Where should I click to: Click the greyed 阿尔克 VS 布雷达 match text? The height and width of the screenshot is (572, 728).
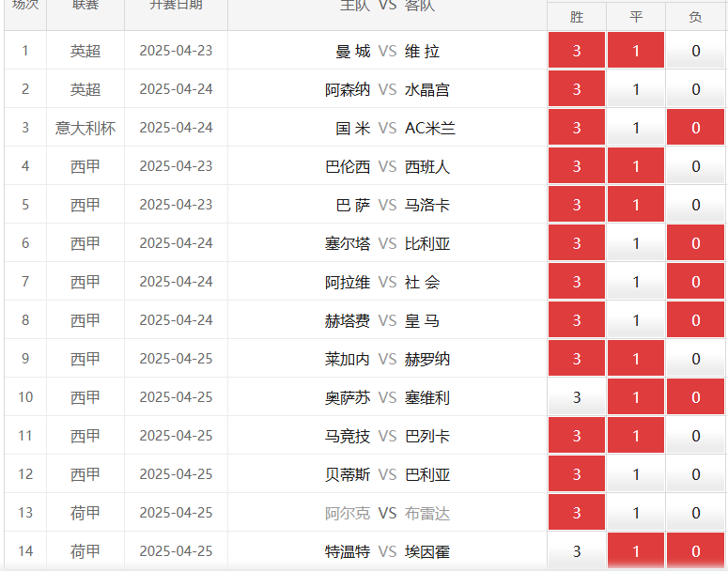click(x=387, y=513)
